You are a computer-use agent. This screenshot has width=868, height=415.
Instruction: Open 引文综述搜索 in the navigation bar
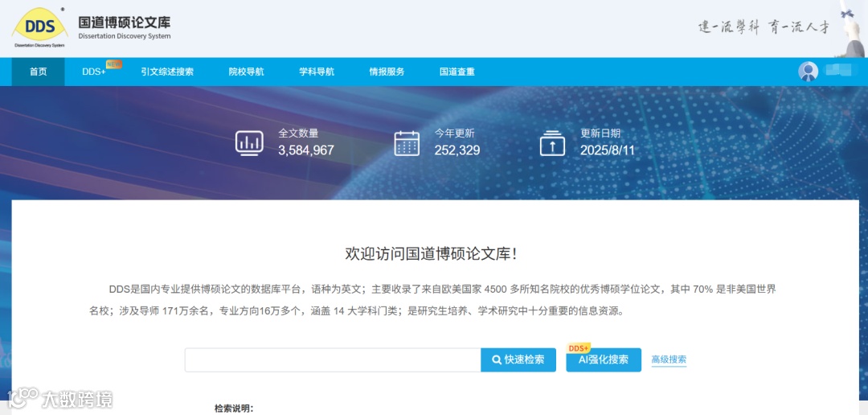pyautogui.click(x=167, y=72)
